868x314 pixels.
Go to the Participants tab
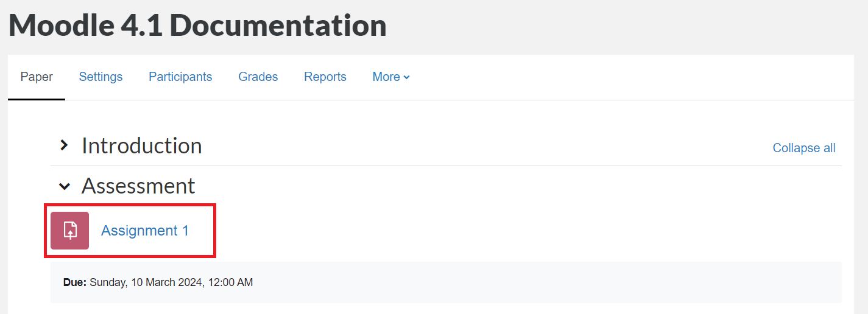pos(180,77)
